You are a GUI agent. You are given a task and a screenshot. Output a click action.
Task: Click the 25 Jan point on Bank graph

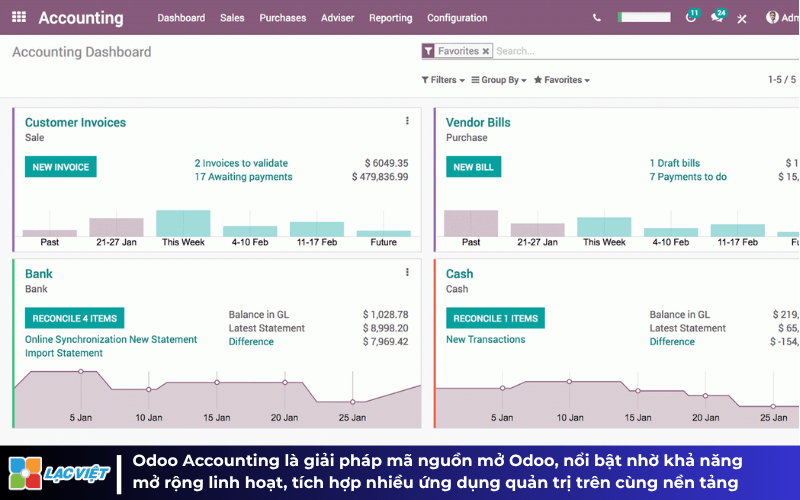click(353, 402)
